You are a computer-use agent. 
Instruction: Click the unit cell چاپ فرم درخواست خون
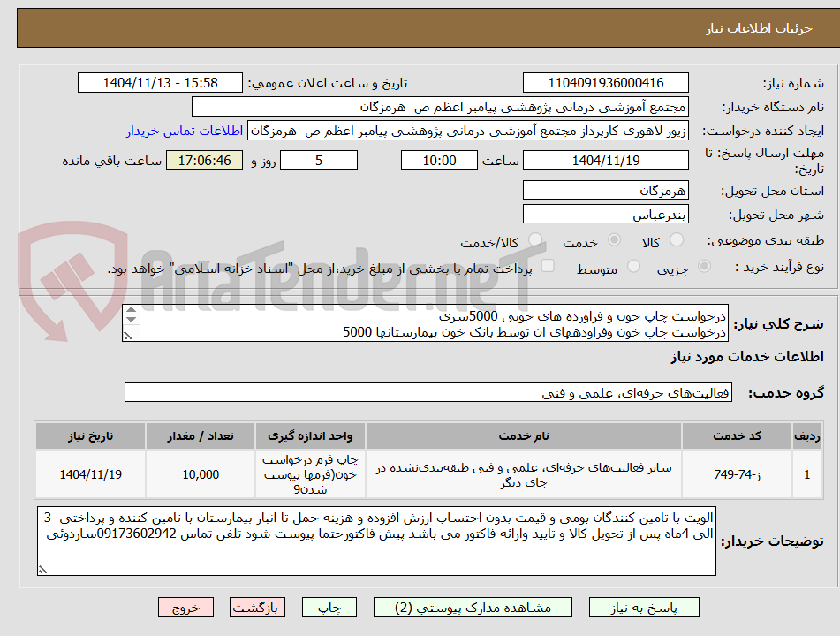click(310, 474)
